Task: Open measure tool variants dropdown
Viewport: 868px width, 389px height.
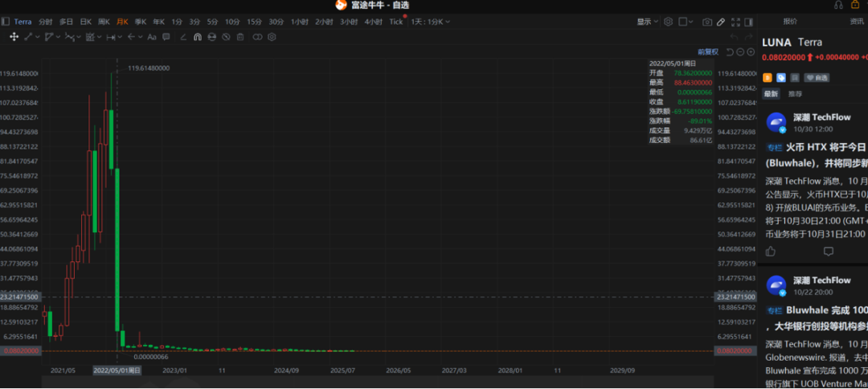Action: click(120, 37)
